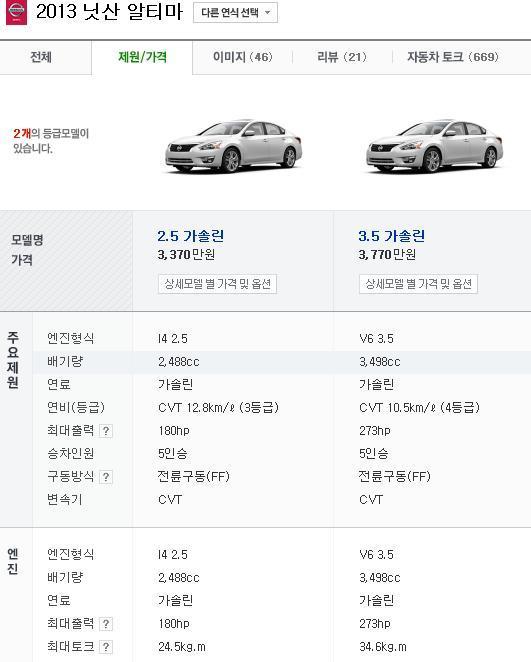
Task: Click 상세모델 별 가격 및 옵션 for 3.5
Action: click(x=418, y=284)
